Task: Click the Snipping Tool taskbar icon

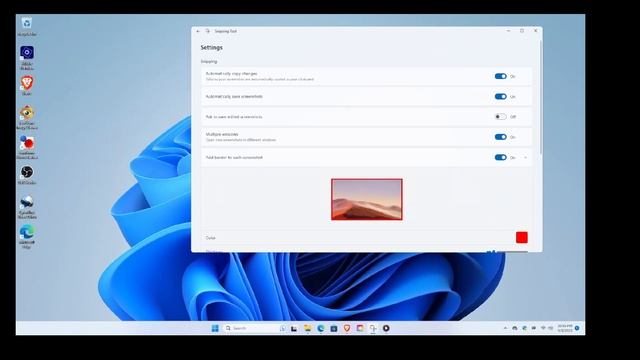Action: pyautogui.click(x=373, y=328)
